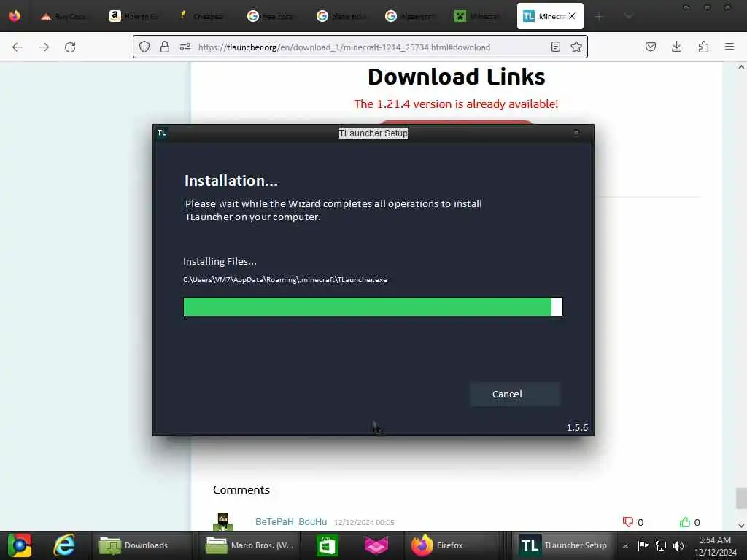View site security via the padlock icon

[165, 47]
